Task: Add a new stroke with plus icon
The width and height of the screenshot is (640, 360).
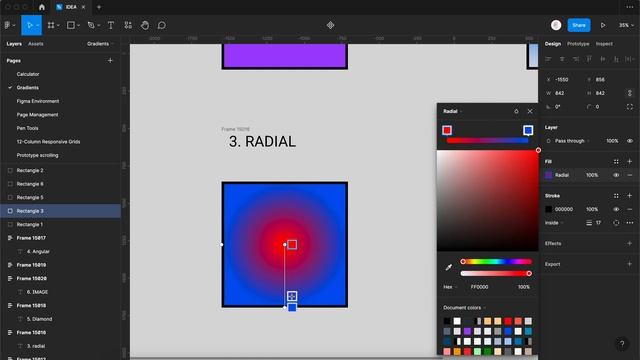Action: [x=630, y=196]
